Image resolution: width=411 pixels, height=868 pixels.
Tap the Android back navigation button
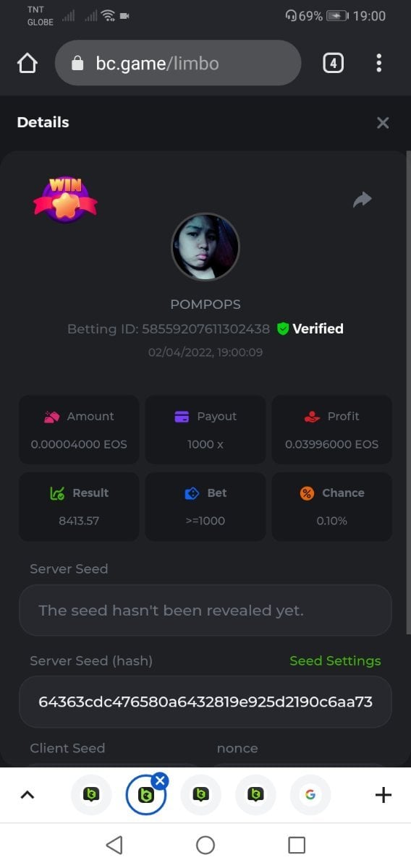coord(114,845)
